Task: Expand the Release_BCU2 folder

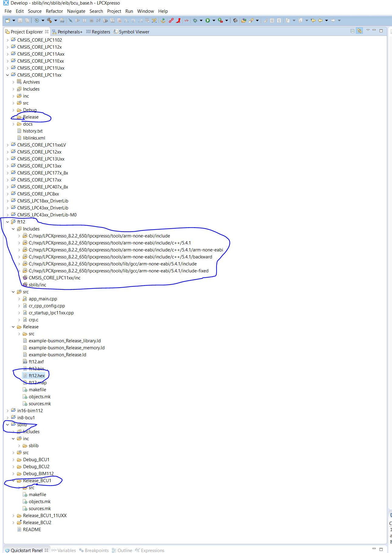Action: coord(13,523)
